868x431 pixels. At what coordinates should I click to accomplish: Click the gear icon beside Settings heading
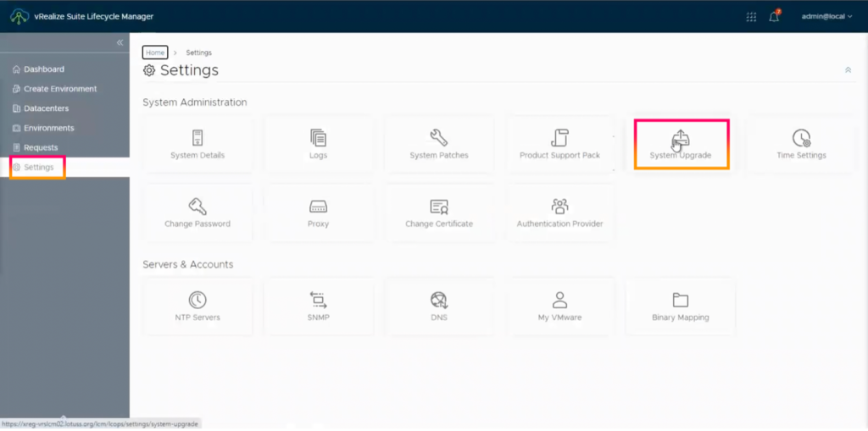click(x=149, y=71)
